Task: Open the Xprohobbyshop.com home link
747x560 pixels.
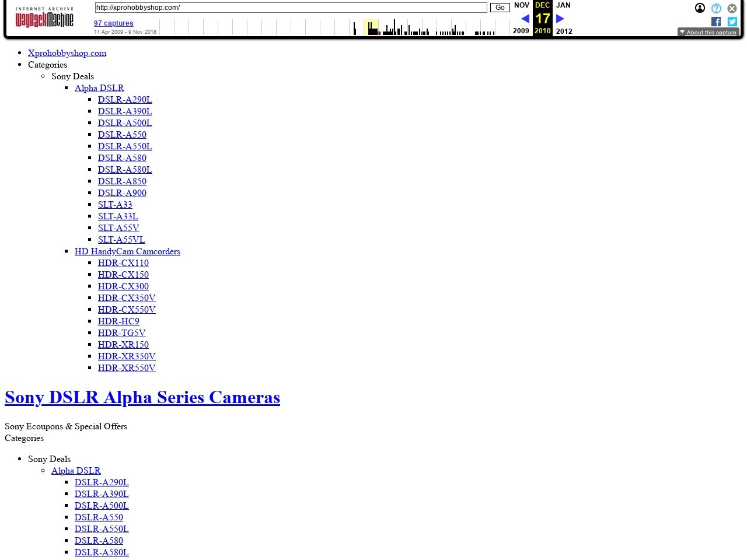Action: 67,53
